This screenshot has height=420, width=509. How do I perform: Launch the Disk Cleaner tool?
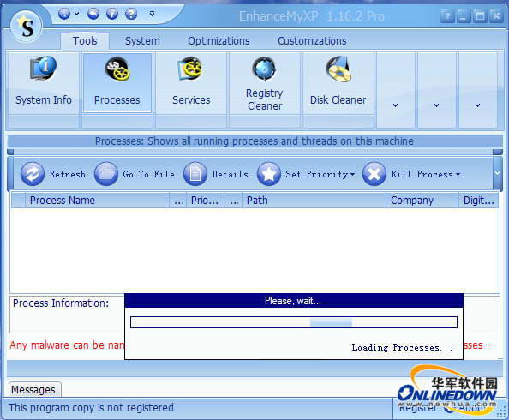338,84
